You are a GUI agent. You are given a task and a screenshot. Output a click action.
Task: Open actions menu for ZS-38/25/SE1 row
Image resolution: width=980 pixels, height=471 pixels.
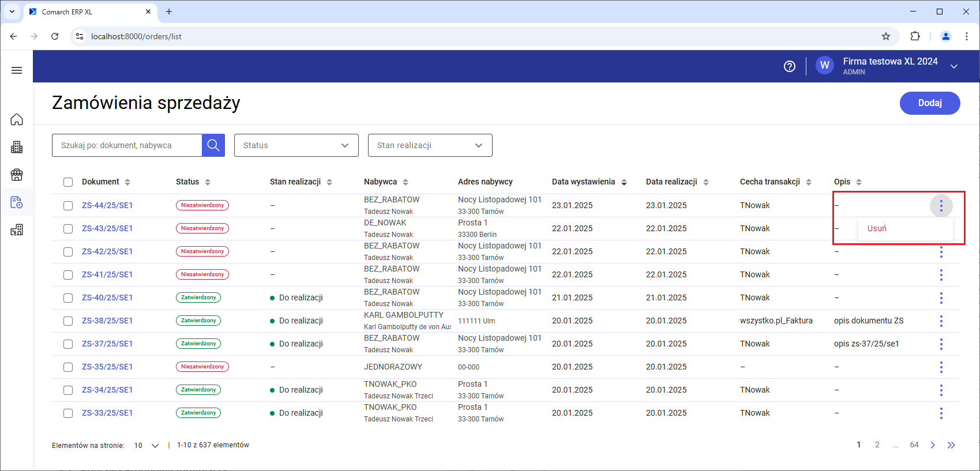pos(941,321)
